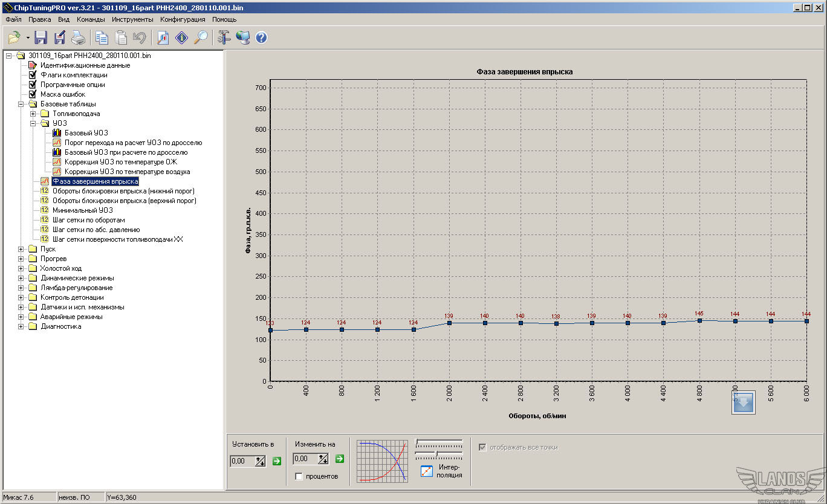
Task: Open the hammer and wrench settings icon
Action: tap(224, 38)
